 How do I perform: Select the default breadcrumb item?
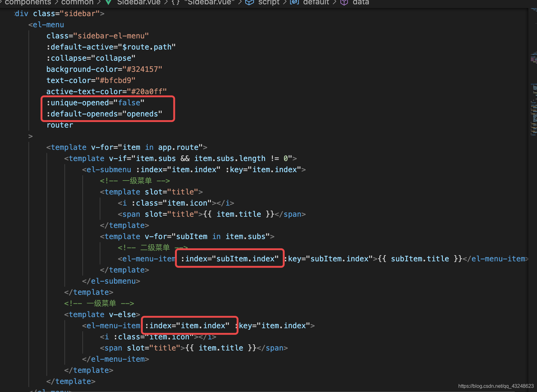tap(316, 2)
